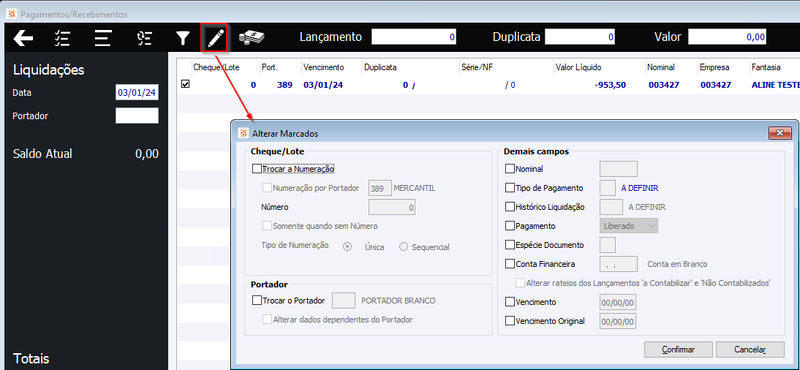The height and width of the screenshot is (370, 800).
Task: Click the Portador field in Liquidações panel
Action: [x=137, y=116]
